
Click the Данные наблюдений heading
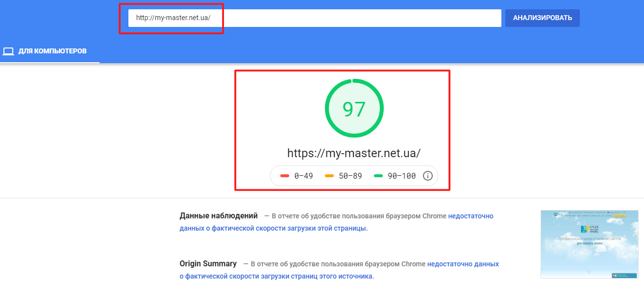coord(219,215)
